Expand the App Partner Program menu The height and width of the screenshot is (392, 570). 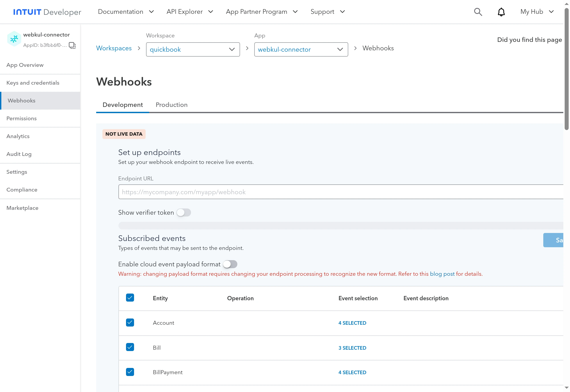pos(262,12)
